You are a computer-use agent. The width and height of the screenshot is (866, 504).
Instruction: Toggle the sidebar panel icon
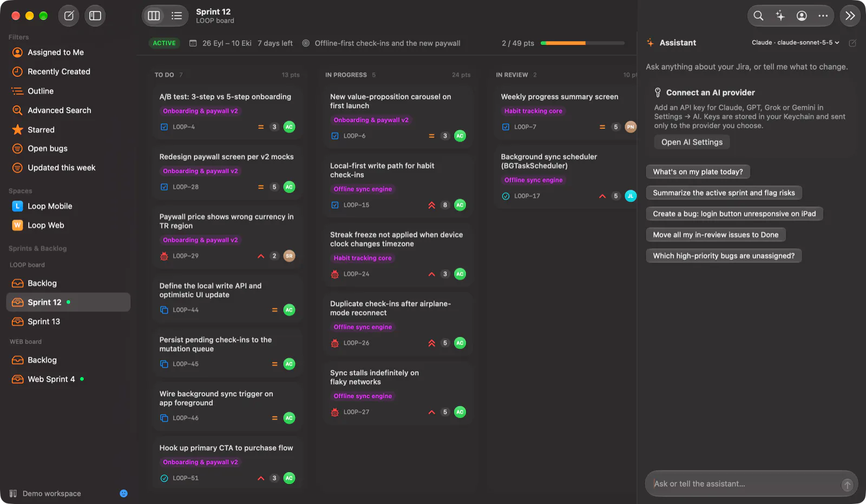coord(95,16)
